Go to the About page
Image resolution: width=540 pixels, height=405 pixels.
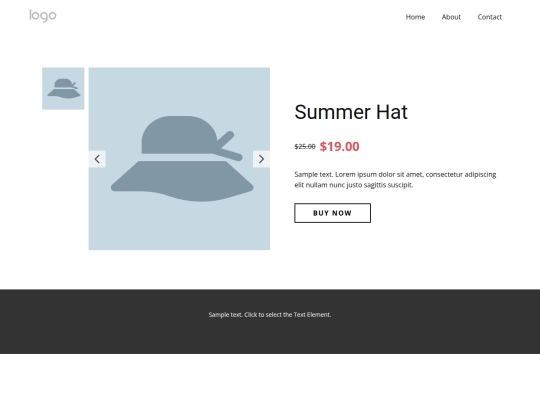tap(451, 17)
